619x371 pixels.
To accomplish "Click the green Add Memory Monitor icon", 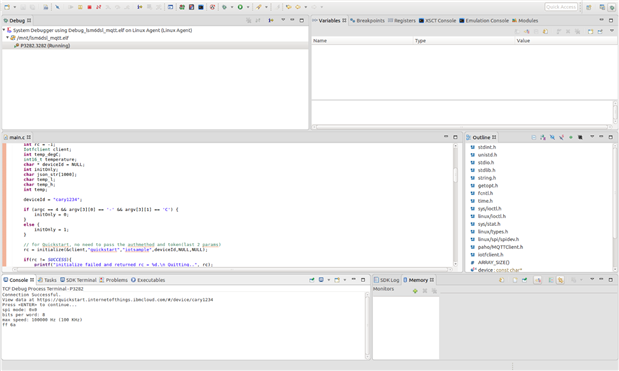I will click(415, 291).
